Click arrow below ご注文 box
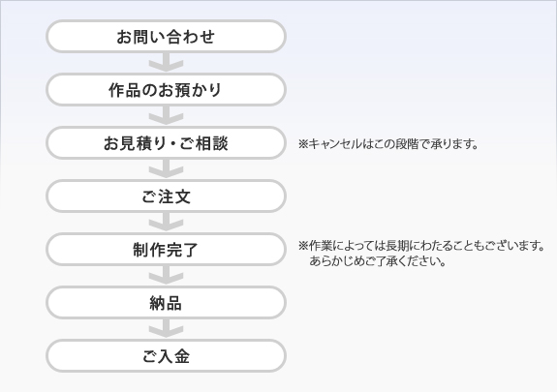This screenshot has width=557, height=392. coord(166,223)
